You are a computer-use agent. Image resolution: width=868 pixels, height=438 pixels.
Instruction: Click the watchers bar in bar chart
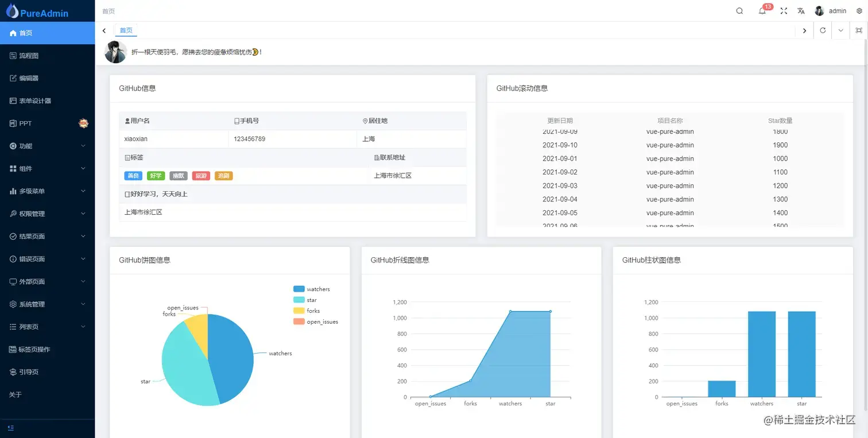point(762,354)
